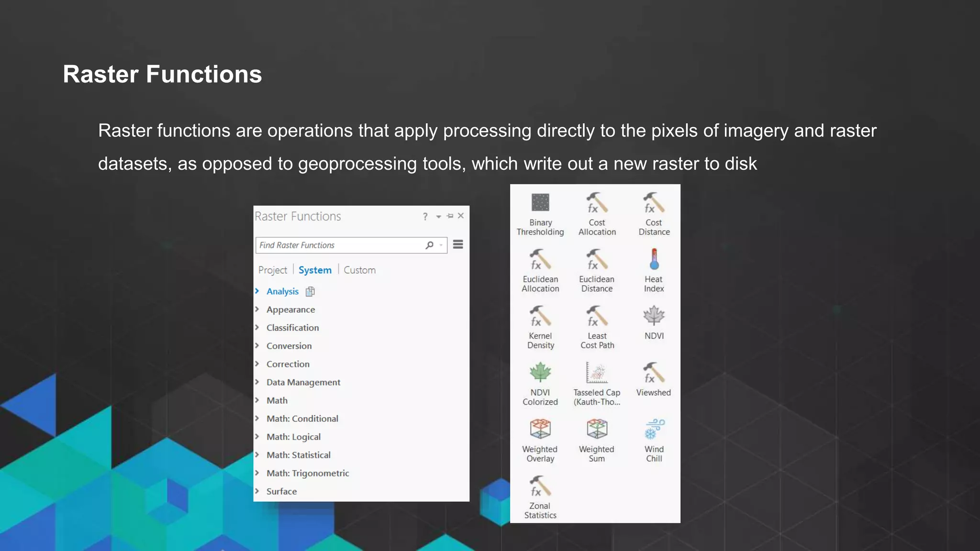Expand the Conversion category chevron
980x551 pixels.
(257, 345)
